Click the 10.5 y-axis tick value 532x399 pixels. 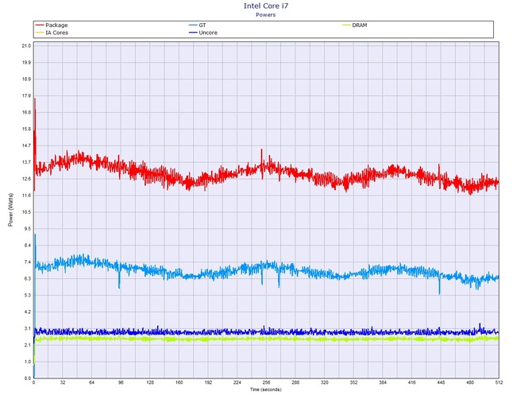pos(26,212)
